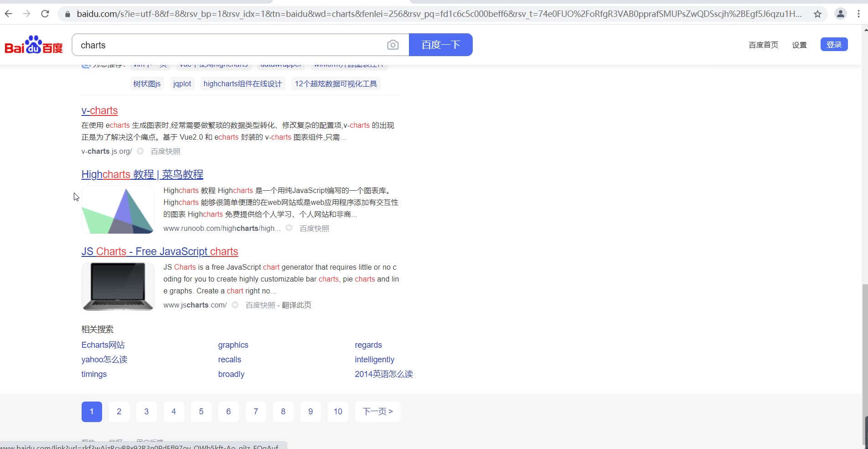Viewport: 868px width, 449px height.
Task: Select the 12个超炫数据可视化工具 suggestion chip
Action: click(336, 84)
